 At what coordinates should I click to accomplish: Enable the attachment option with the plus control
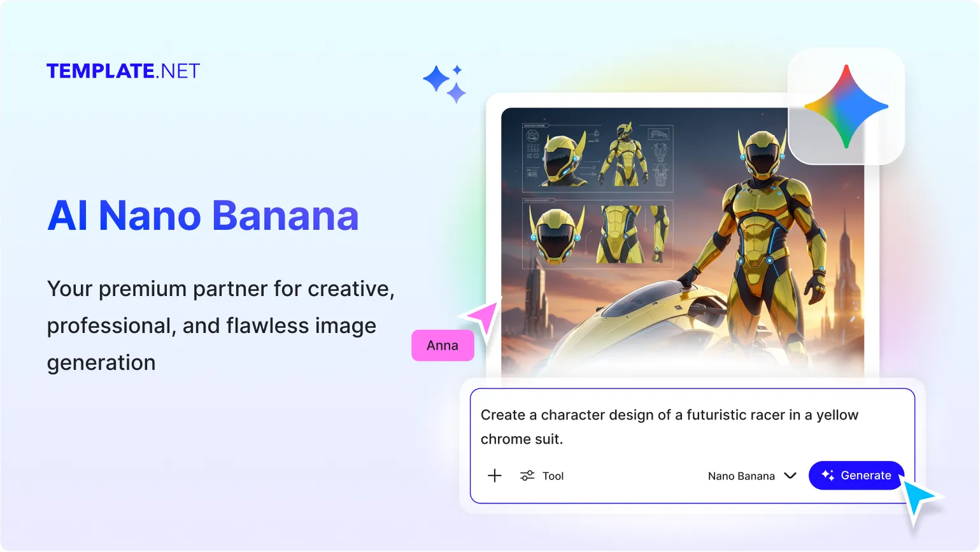tap(495, 476)
